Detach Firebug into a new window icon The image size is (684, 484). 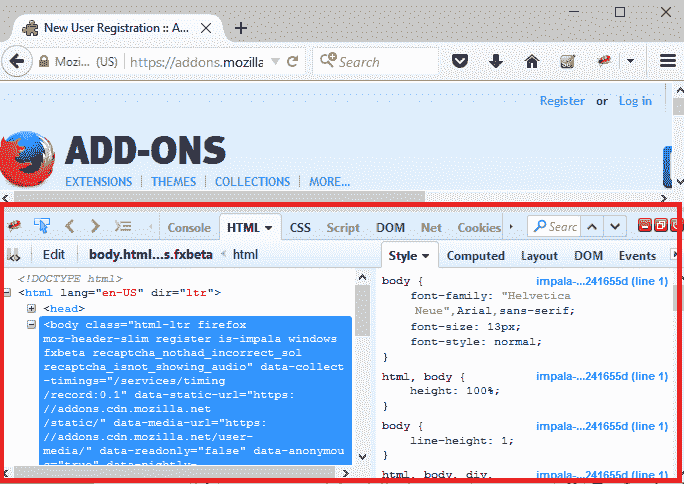(660, 225)
